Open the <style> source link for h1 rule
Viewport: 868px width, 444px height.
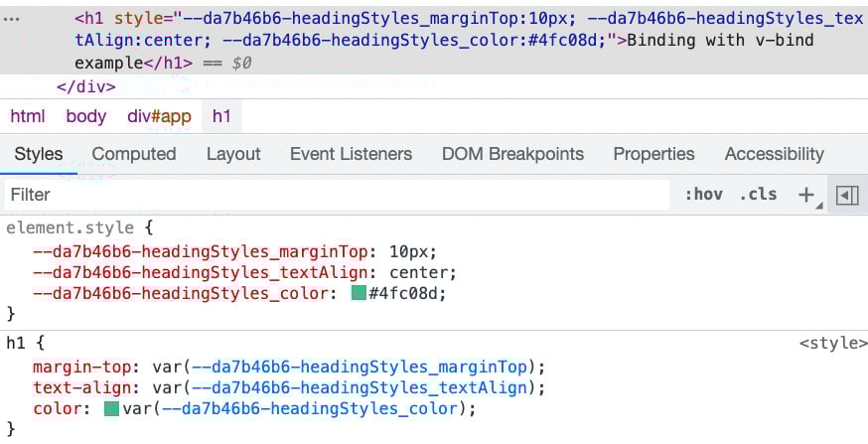coord(833,344)
